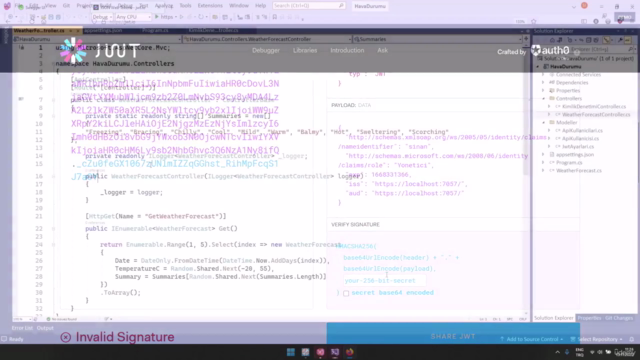Collapse the Controllers folder
The image size is (640, 360).
click(x=543, y=98)
